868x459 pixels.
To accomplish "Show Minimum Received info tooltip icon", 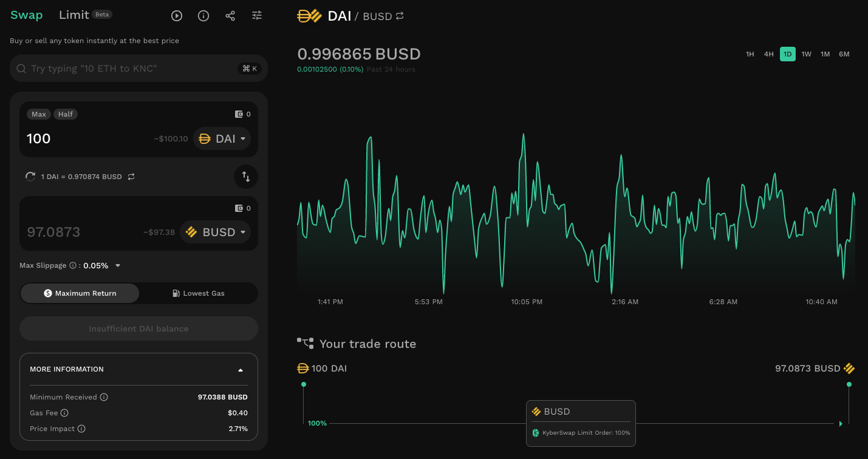I will 104,397.
